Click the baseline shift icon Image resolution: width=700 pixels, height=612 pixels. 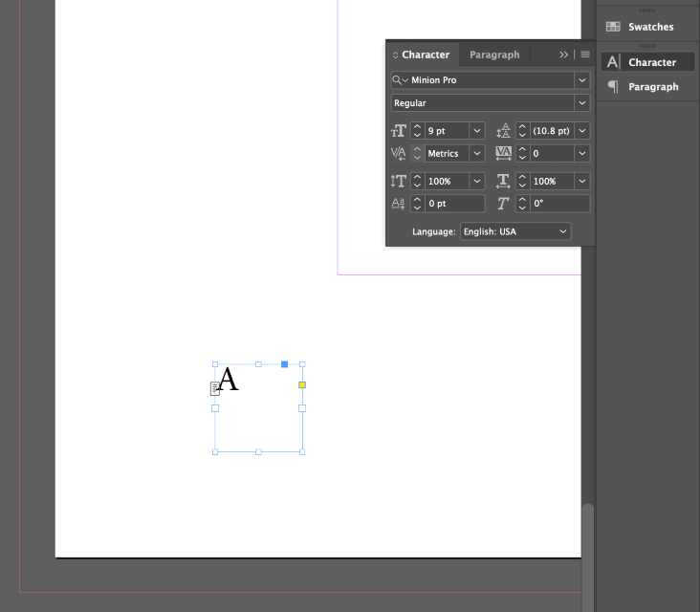[398, 204]
